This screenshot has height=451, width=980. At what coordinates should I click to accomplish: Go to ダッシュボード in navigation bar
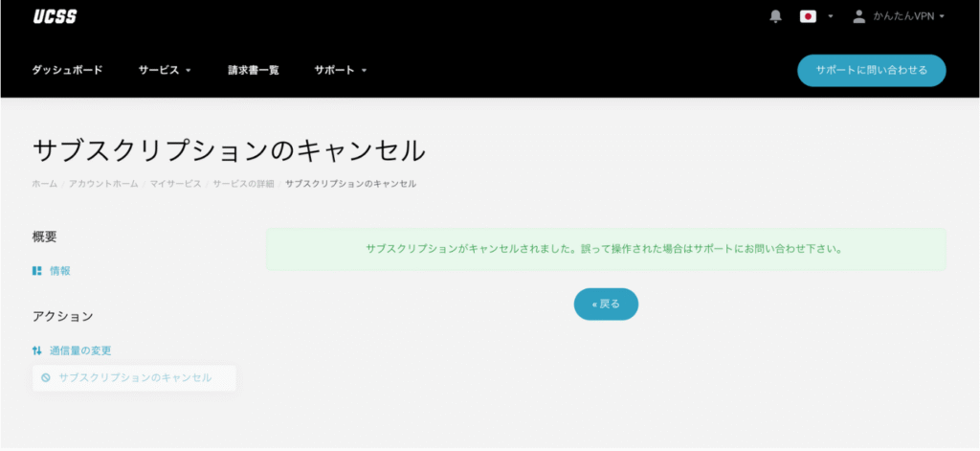[x=67, y=70]
